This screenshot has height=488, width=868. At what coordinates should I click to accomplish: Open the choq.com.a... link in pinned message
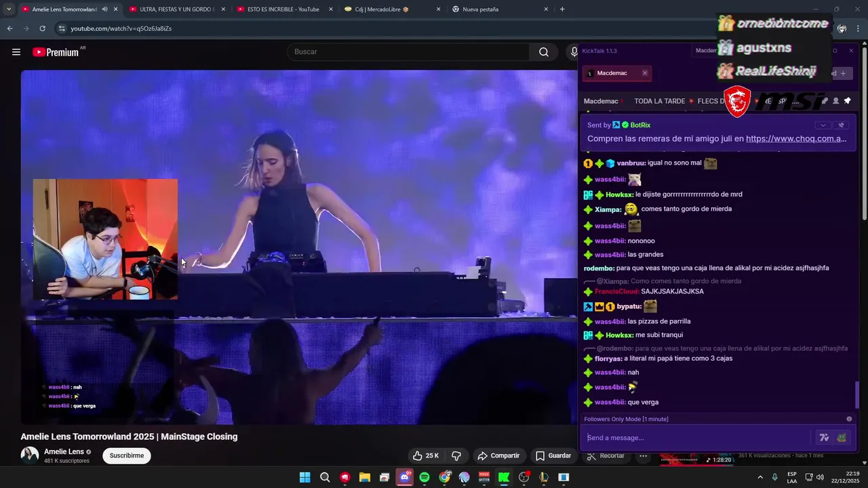pyautogui.click(x=796, y=138)
